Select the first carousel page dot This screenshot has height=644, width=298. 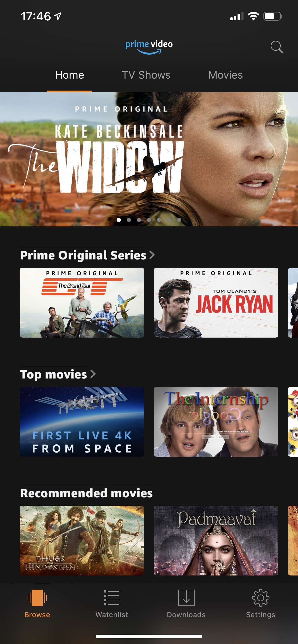(119, 220)
